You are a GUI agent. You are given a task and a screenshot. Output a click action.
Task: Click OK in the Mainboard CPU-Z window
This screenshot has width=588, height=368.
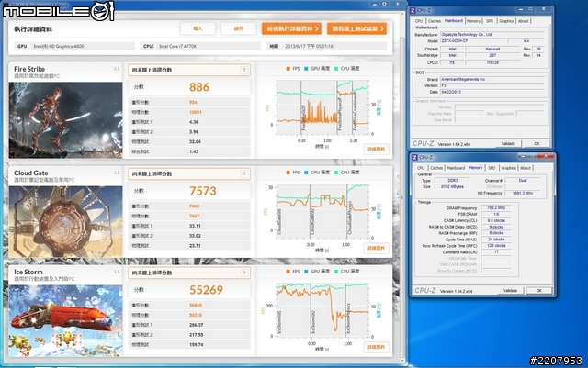click(x=537, y=144)
